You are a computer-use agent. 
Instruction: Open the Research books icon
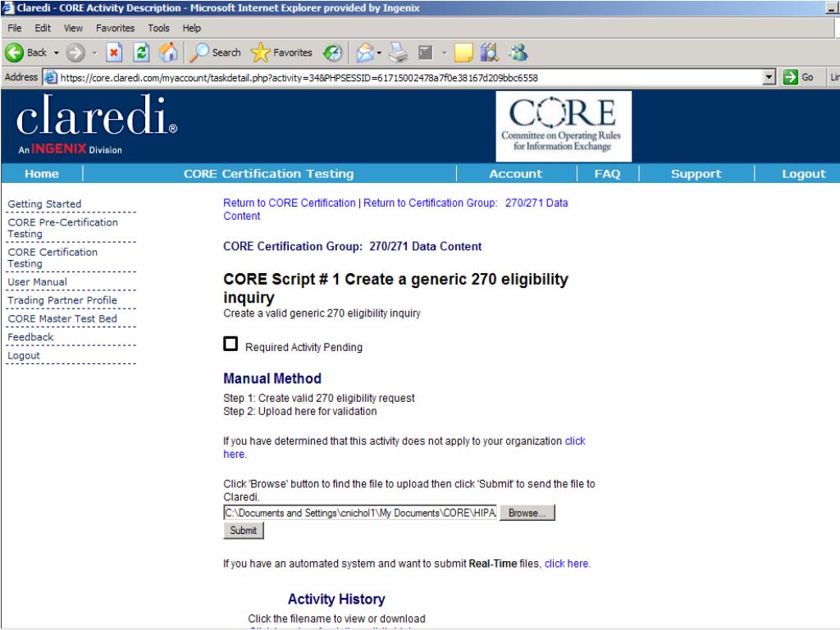(x=489, y=52)
